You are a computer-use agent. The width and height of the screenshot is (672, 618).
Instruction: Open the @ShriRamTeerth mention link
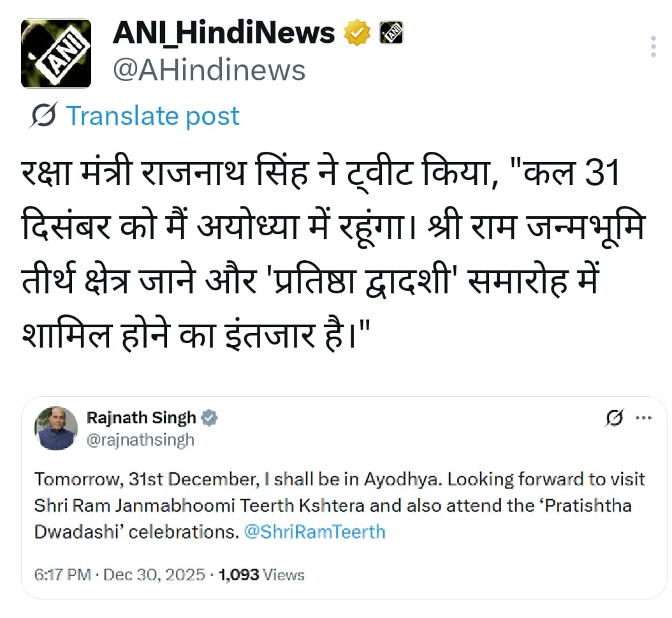point(314,531)
